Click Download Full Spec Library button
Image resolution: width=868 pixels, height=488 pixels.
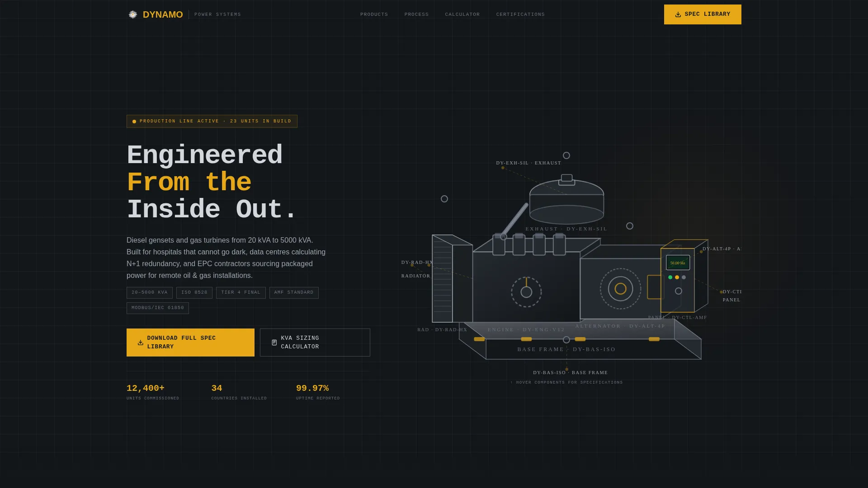click(x=190, y=343)
